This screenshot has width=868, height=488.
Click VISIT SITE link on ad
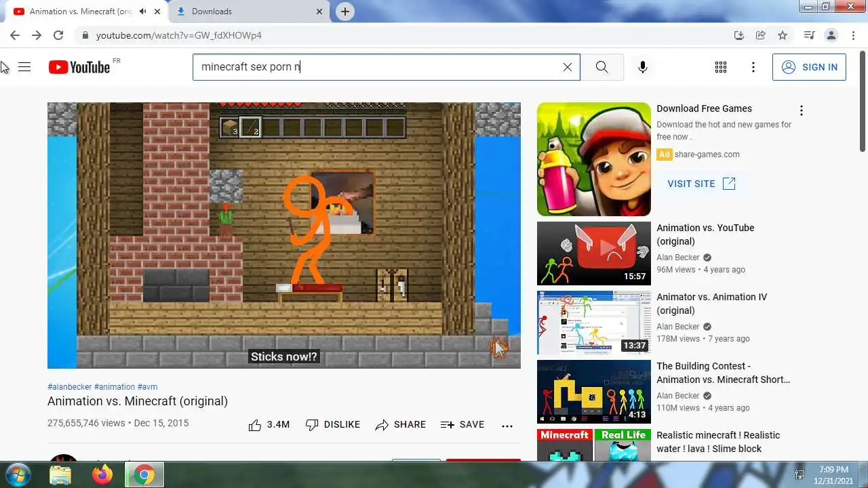pos(701,184)
